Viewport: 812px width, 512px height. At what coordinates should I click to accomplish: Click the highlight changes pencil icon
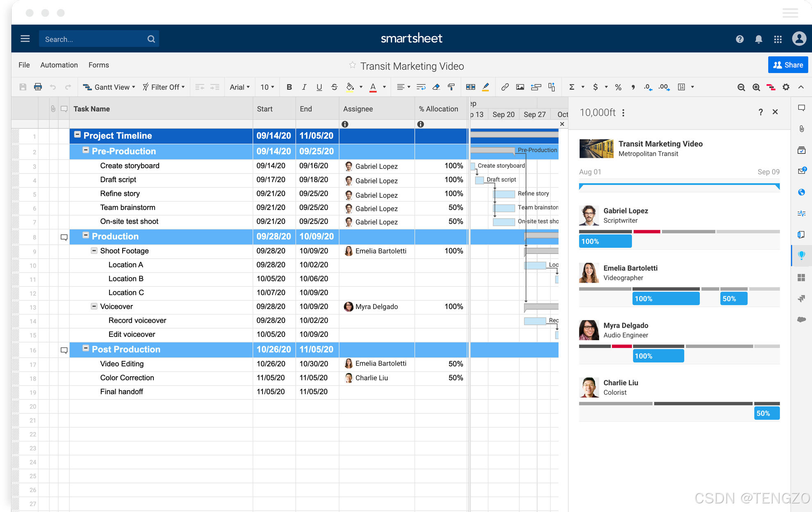pyautogui.click(x=486, y=87)
